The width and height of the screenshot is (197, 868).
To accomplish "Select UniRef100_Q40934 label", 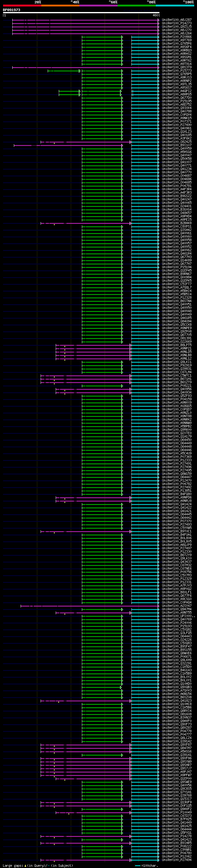I will click(177, 393).
